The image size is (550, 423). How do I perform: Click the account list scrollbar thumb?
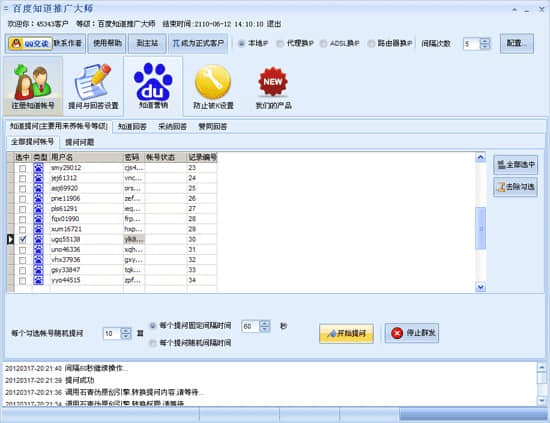(x=481, y=228)
